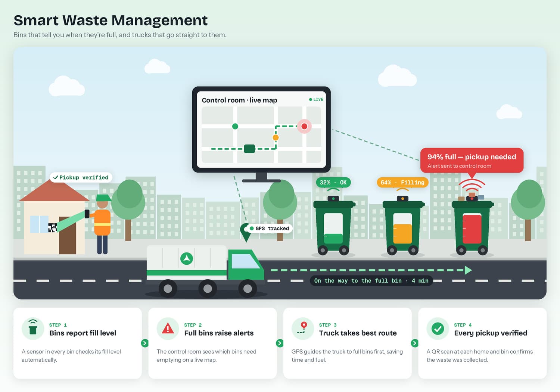Click the red wireless alert signal above the full bin
This screenshot has height=392, width=560.
[472, 184]
